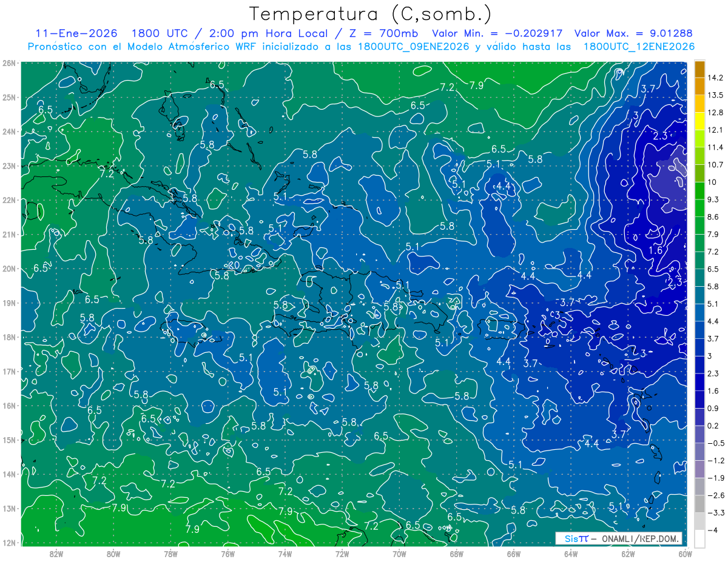The height and width of the screenshot is (562, 728).
Task: Pick the bright yellow swatch in the legend
Action: (x=699, y=121)
